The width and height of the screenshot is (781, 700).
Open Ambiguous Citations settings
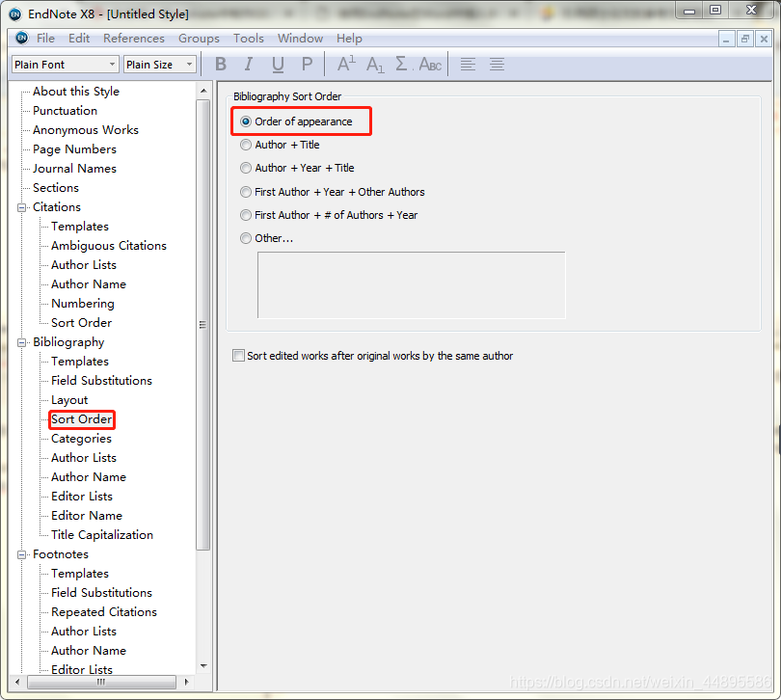click(109, 246)
